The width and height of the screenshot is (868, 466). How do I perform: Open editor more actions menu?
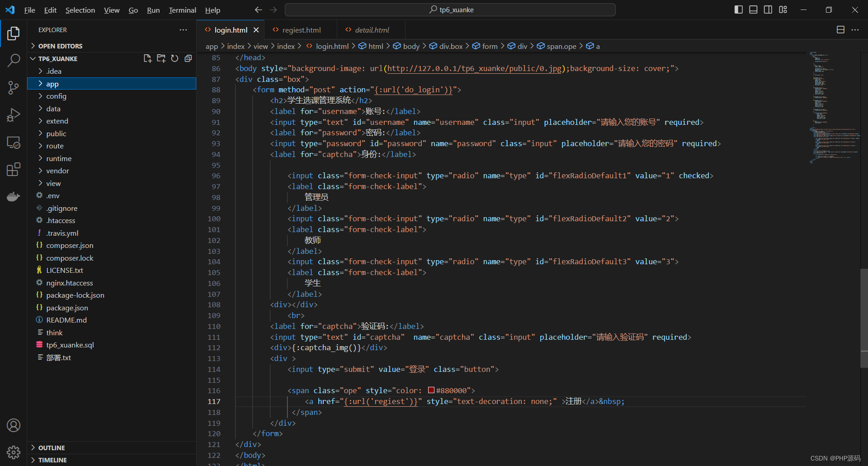[x=855, y=30]
